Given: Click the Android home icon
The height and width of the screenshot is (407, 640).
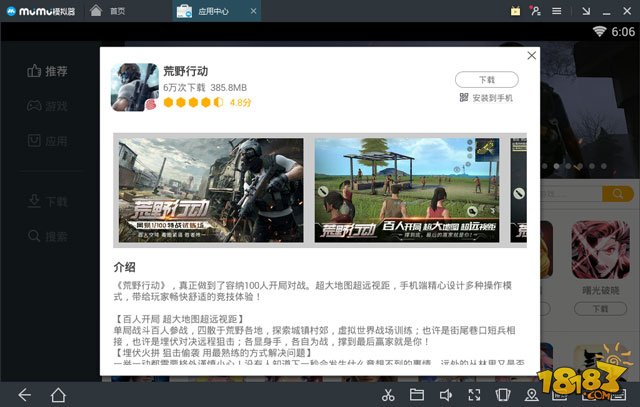Looking at the screenshot, I should [58, 395].
